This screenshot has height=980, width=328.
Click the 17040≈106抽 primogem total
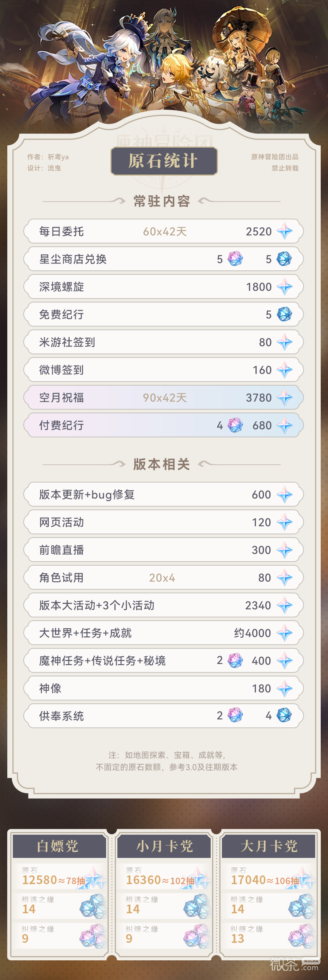(x=265, y=880)
